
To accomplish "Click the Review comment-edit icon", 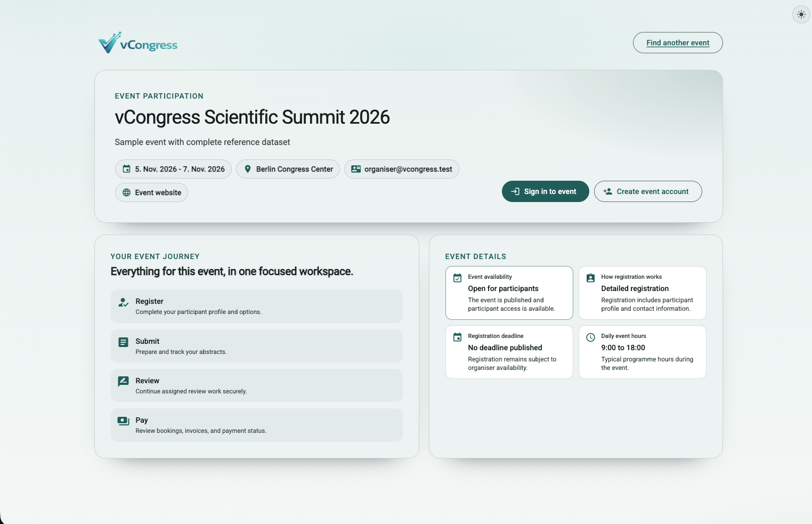I will pos(123,381).
